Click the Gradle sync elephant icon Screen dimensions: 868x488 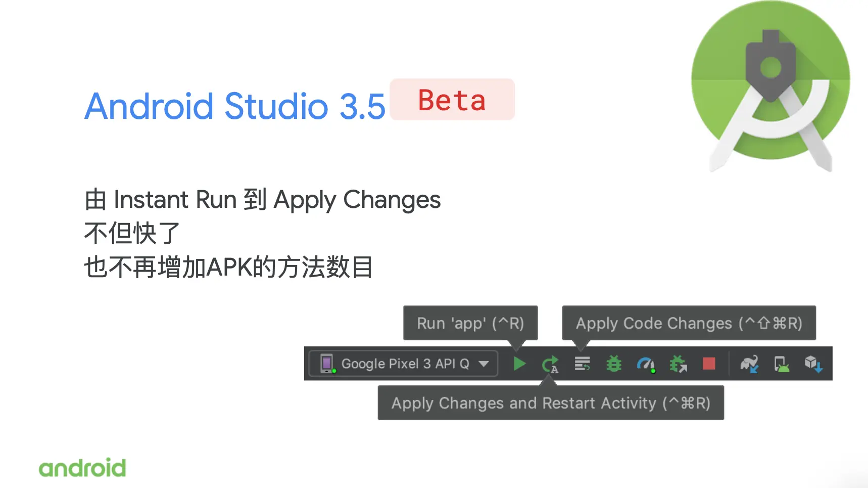749,364
